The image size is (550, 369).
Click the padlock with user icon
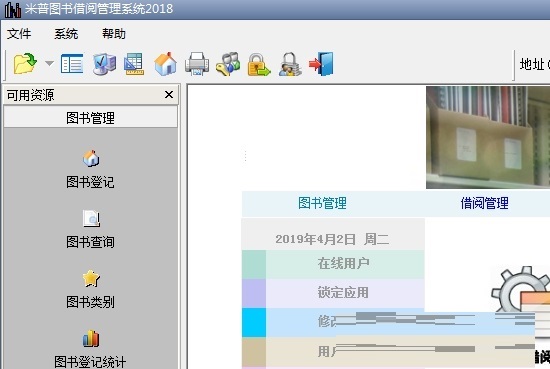point(290,64)
